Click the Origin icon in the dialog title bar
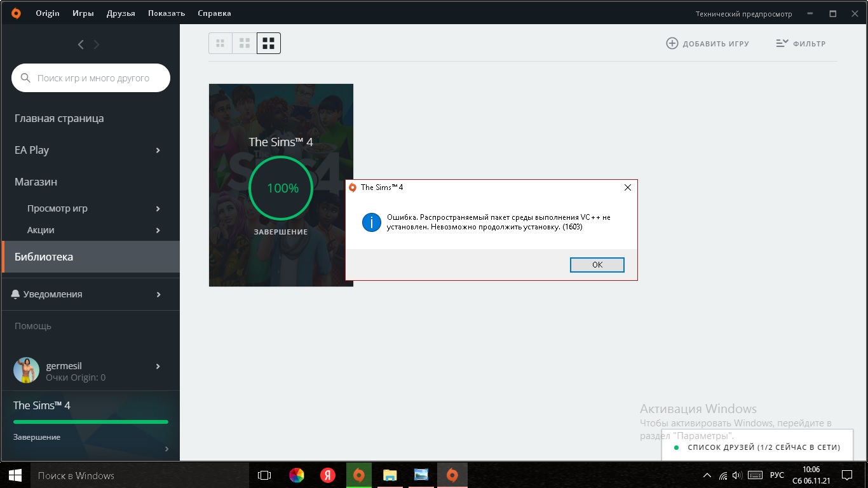 [353, 187]
